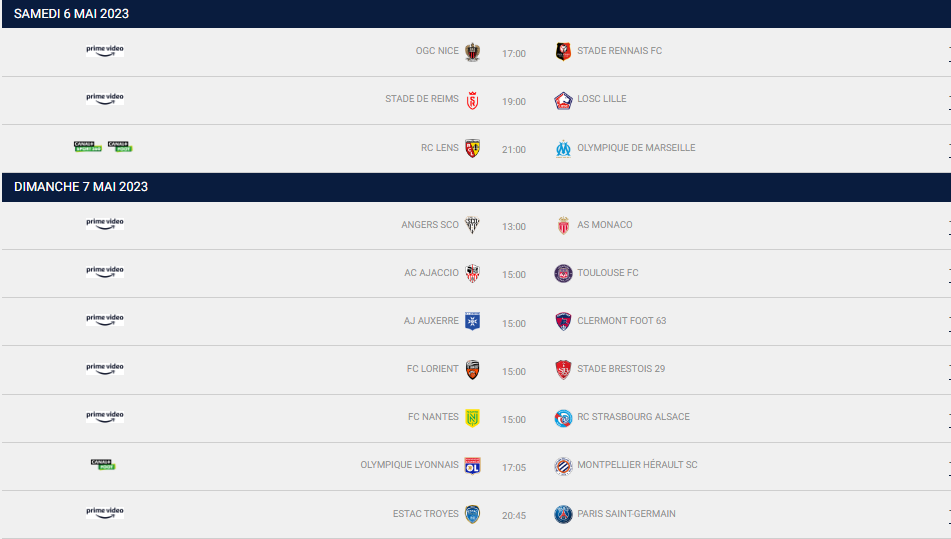Select the Samedi 6 Mai 2023 header
This screenshot has width=951, height=539.
click(x=71, y=14)
